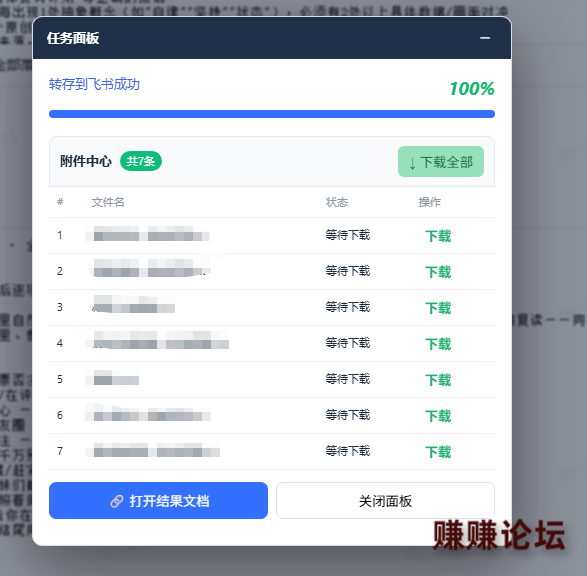Viewport: 587px width, 576px height.
Task: Click 等待下载 status in row 4
Action: click(348, 343)
